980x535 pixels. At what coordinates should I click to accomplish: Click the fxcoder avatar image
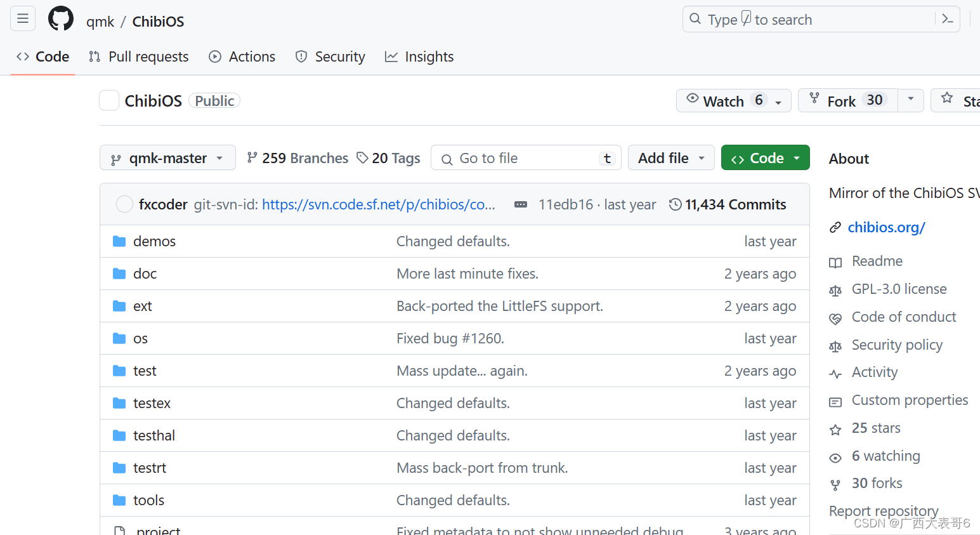(124, 204)
